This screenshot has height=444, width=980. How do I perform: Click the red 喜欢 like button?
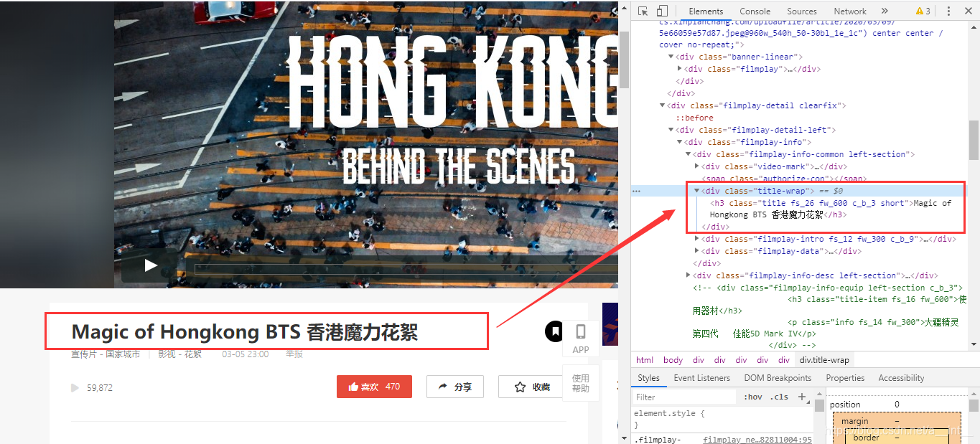point(374,387)
